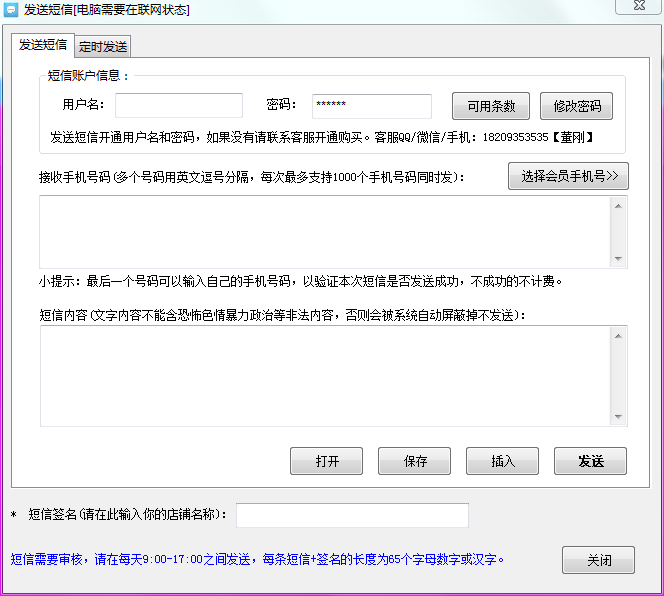The width and height of the screenshot is (664, 596).
Task: Check available count with 可用条数 button
Action: (491, 106)
